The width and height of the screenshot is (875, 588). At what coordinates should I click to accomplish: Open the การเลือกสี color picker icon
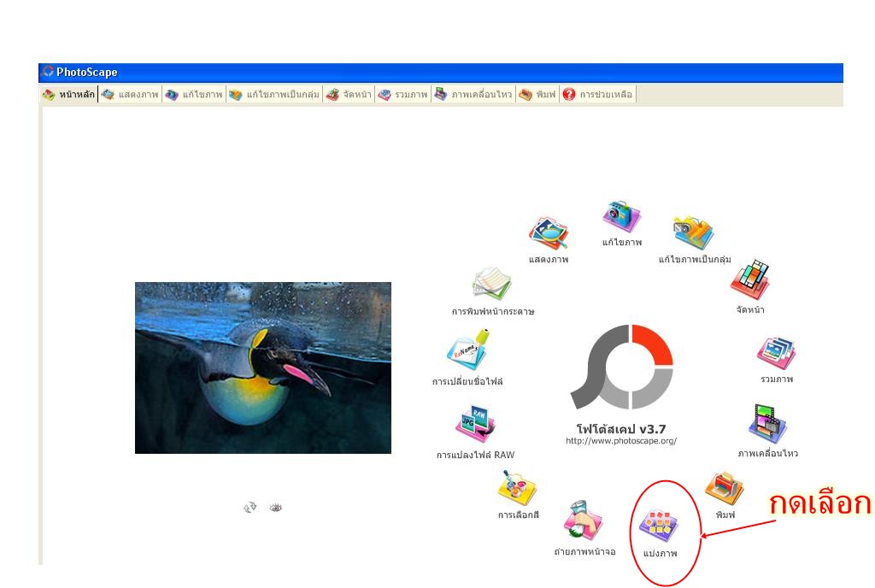[517, 487]
